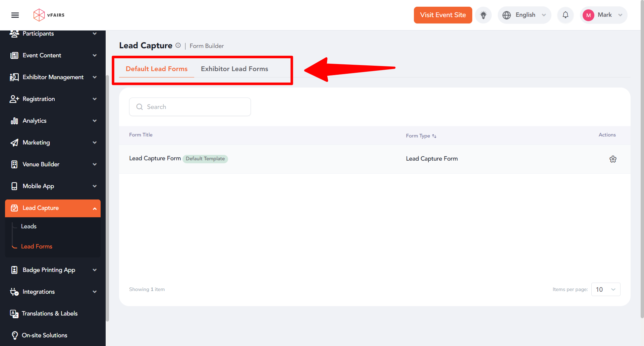This screenshot has width=644, height=346.
Task: Click the page vertical scrollbar
Action: 642,159
